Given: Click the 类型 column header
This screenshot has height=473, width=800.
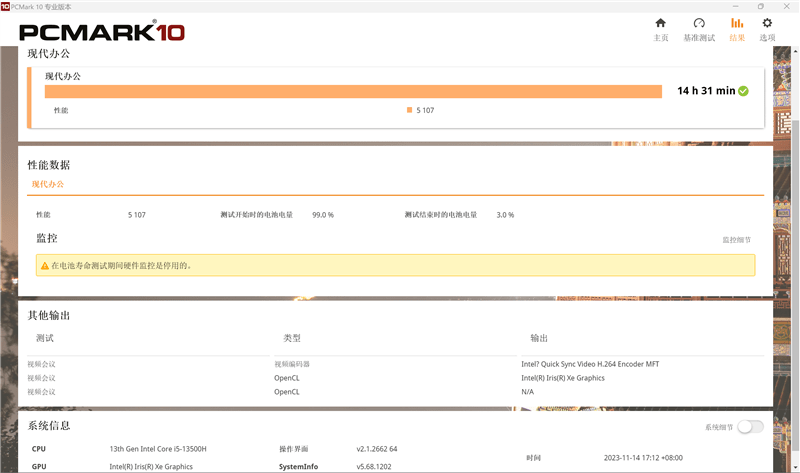Looking at the screenshot, I should (292, 338).
